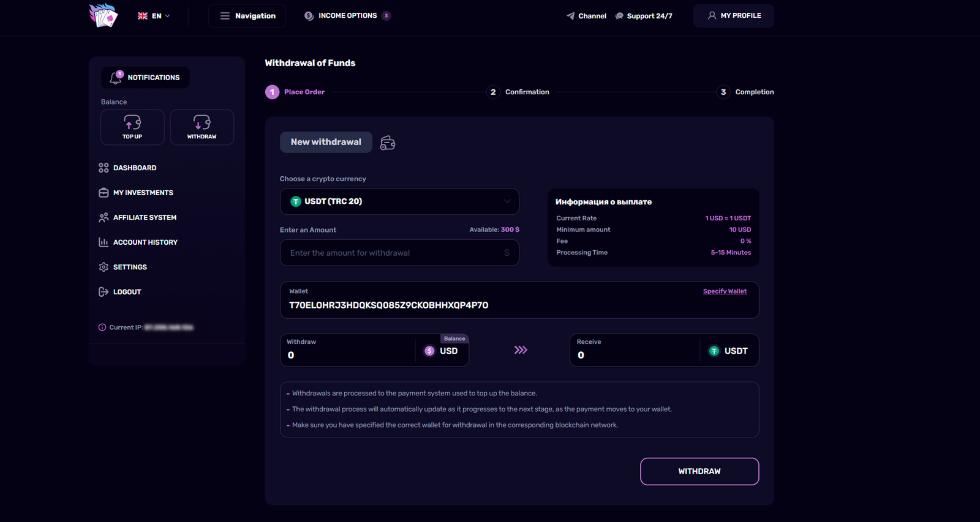Open Support 24/7 chat

(x=643, y=16)
